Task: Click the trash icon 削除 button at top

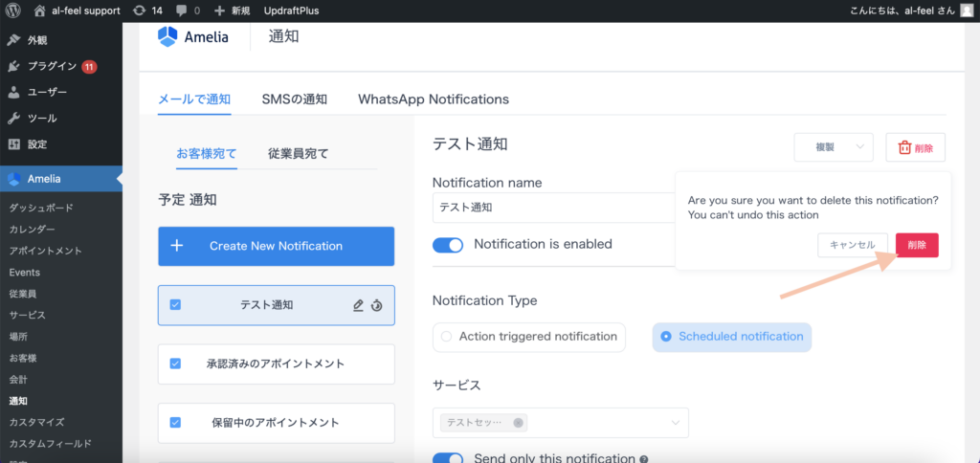Action: click(915, 147)
